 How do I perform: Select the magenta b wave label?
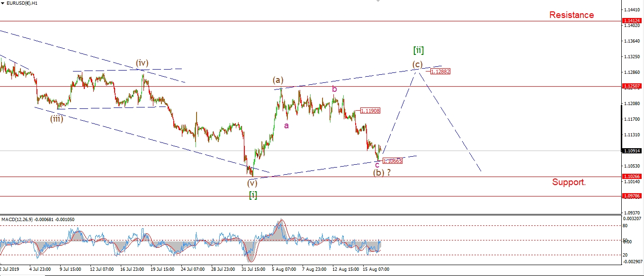coord(334,89)
